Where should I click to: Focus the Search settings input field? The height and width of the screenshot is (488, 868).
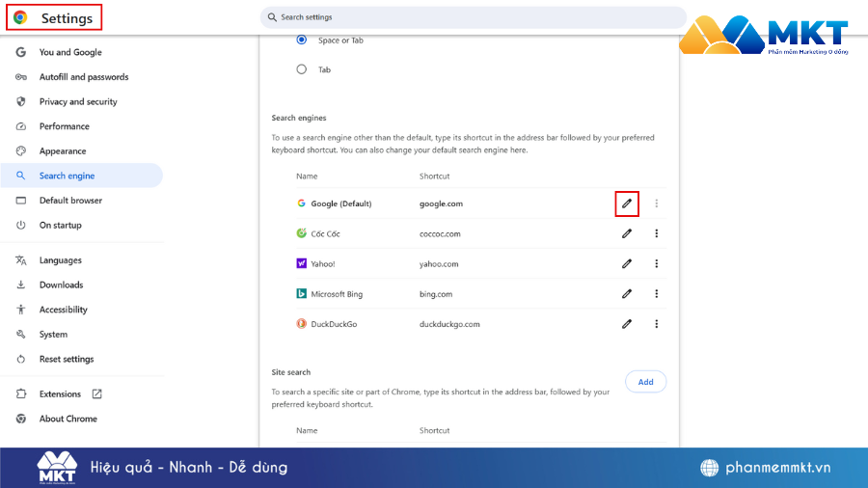[x=474, y=17]
